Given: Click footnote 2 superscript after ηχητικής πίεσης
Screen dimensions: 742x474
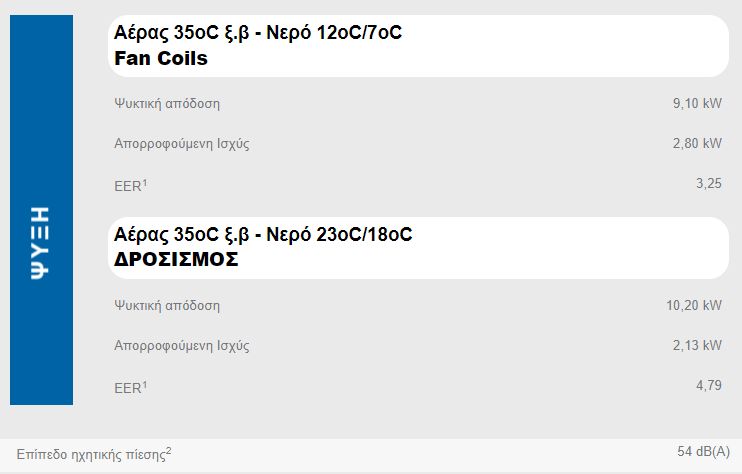Looking at the screenshot, I should coord(168,450).
